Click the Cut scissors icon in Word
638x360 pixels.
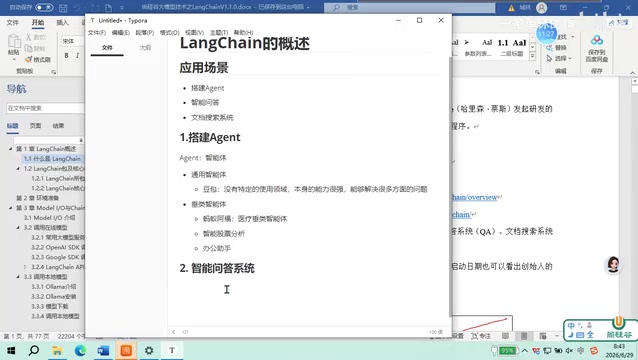point(28,37)
